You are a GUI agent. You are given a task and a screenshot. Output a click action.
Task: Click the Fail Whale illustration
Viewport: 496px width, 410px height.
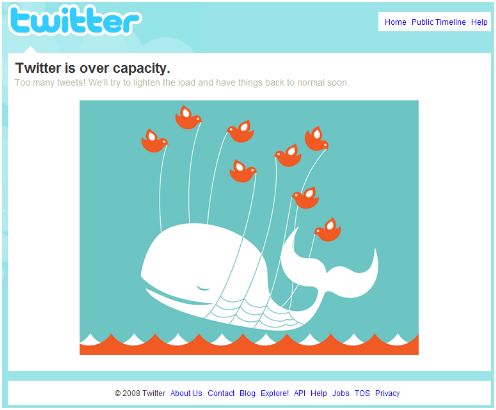[249, 227]
